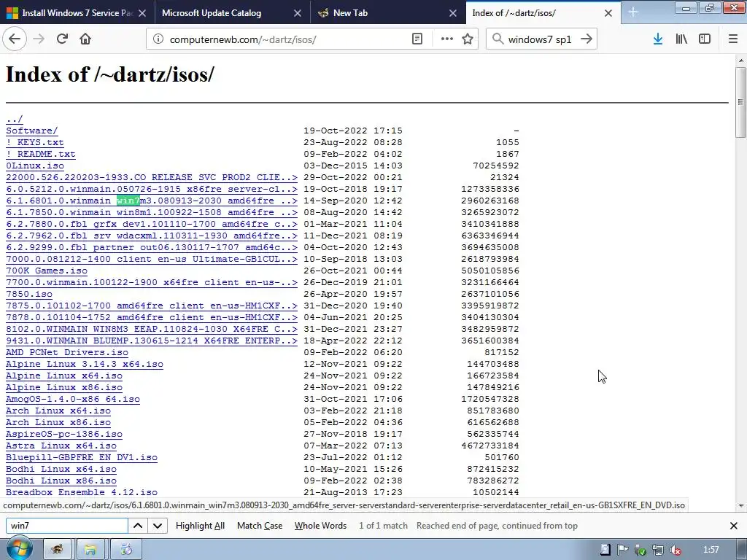This screenshot has width=747, height=560.
Task: Open the page actions three-dot menu
Action: pos(447,39)
